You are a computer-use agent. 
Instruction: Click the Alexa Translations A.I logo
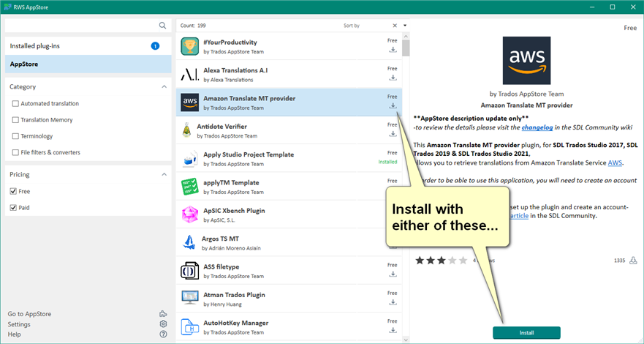pos(190,75)
